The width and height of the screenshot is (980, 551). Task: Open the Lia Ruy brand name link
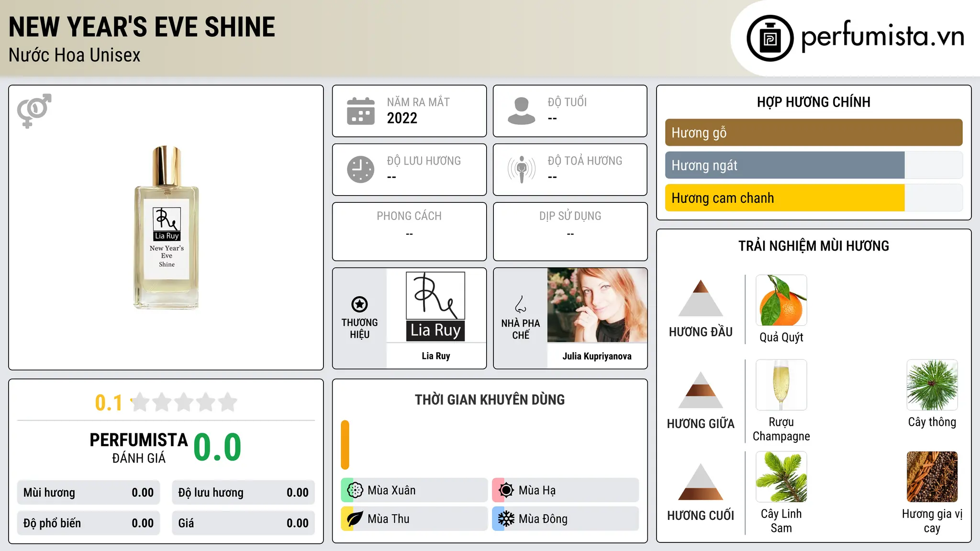coord(436,356)
